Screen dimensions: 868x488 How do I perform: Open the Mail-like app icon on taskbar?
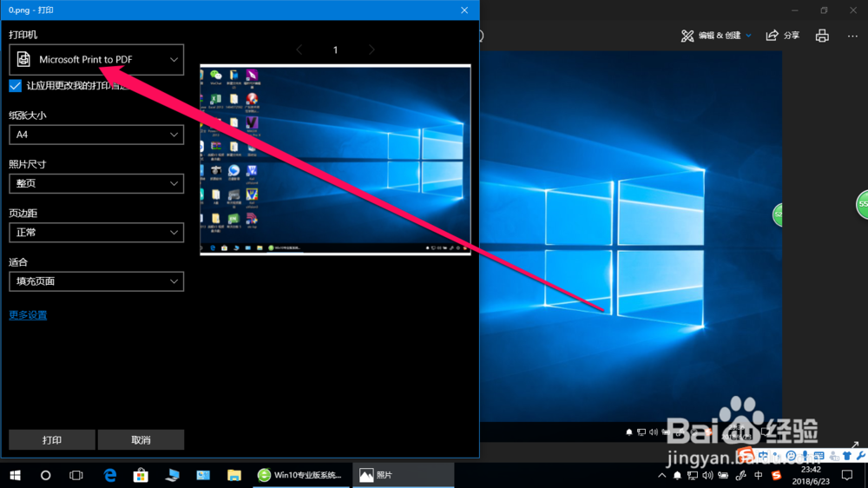pyautogui.click(x=203, y=475)
